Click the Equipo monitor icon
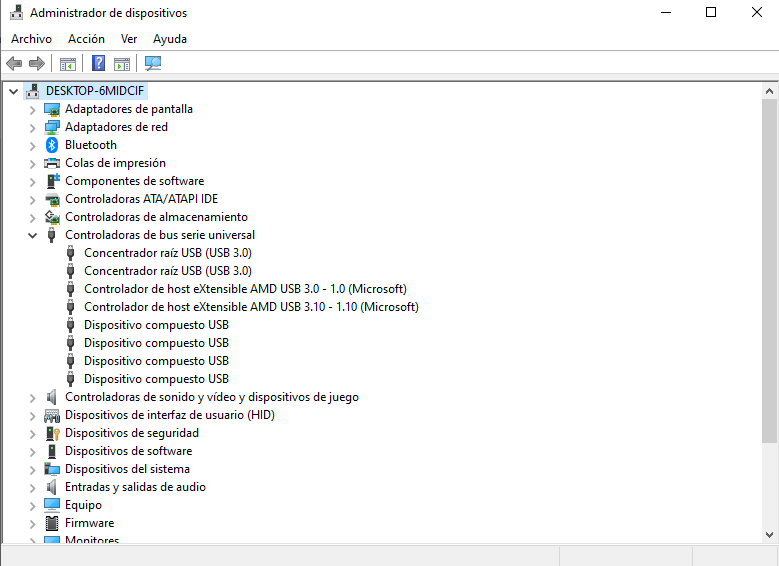The image size is (779, 566). pyautogui.click(x=52, y=505)
